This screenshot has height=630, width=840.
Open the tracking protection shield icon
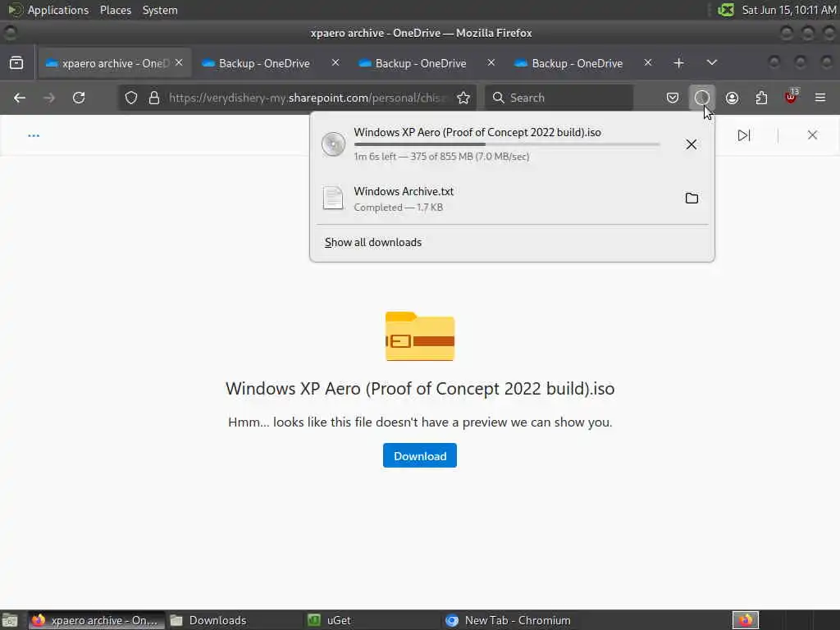tap(131, 98)
